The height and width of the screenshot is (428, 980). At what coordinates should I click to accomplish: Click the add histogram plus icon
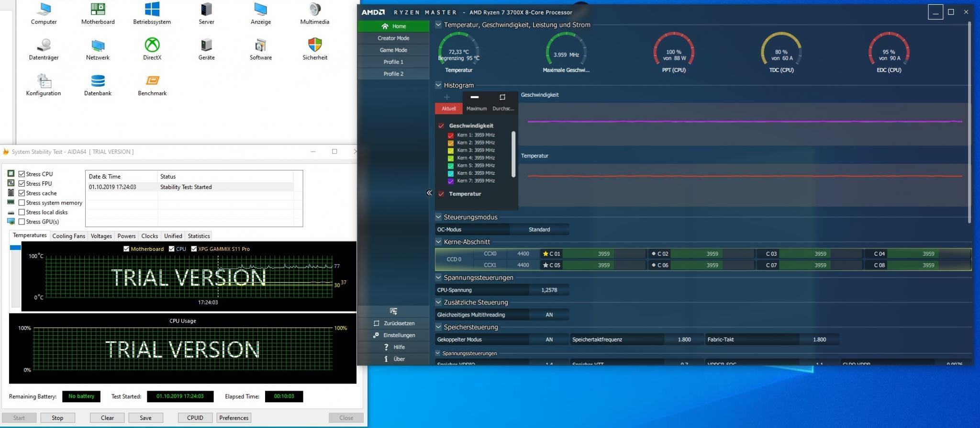click(447, 97)
